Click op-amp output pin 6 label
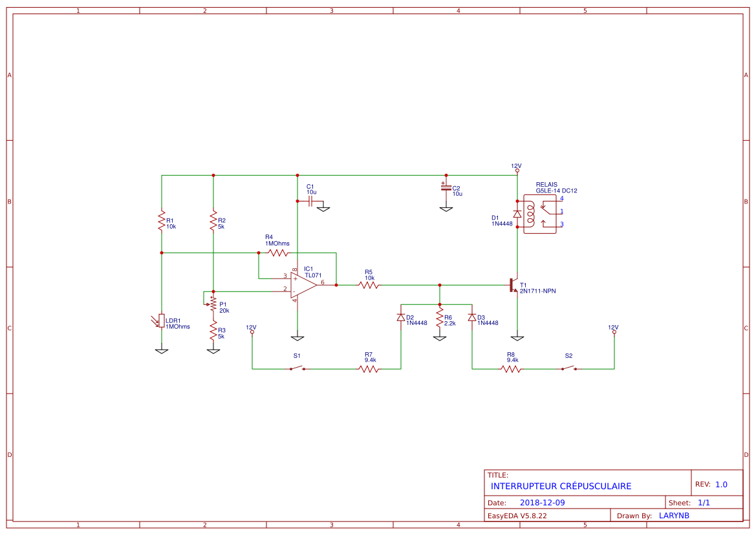 click(x=323, y=282)
